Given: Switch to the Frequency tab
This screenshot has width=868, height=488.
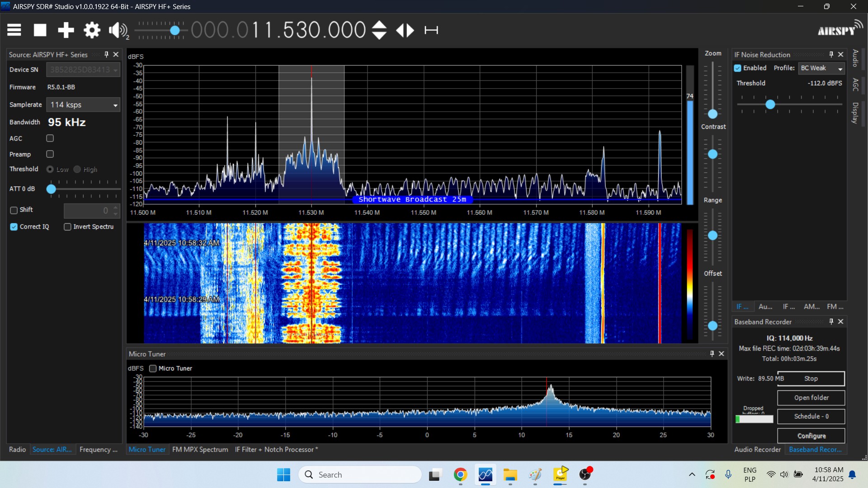Looking at the screenshot, I should coord(98,449).
